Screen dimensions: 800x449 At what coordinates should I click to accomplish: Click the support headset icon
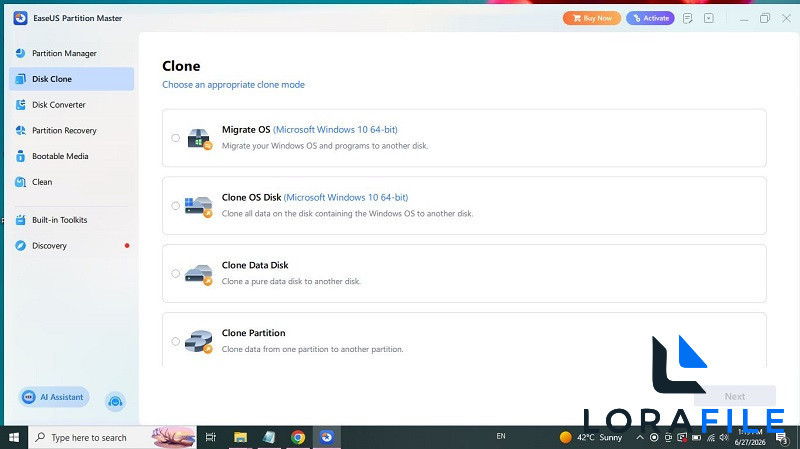click(115, 402)
